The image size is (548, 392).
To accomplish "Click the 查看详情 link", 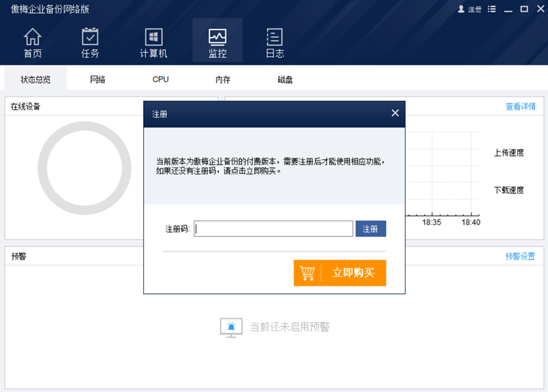I will pyautogui.click(x=521, y=106).
